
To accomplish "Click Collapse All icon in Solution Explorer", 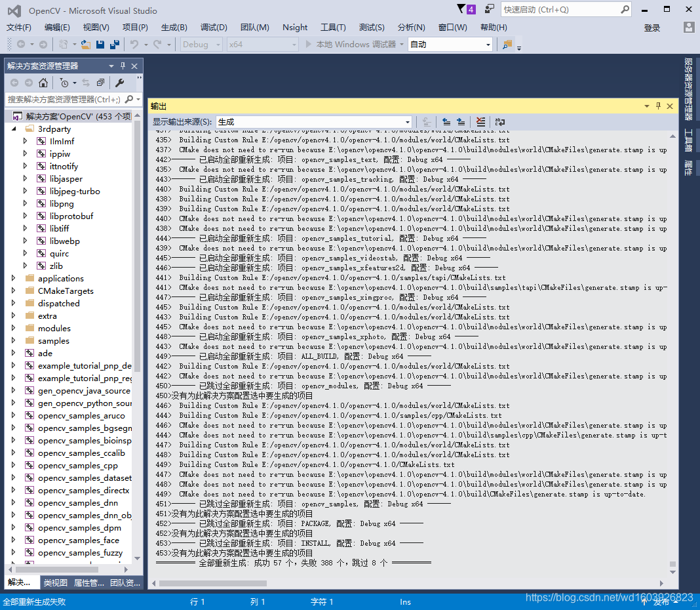I will pos(100,83).
